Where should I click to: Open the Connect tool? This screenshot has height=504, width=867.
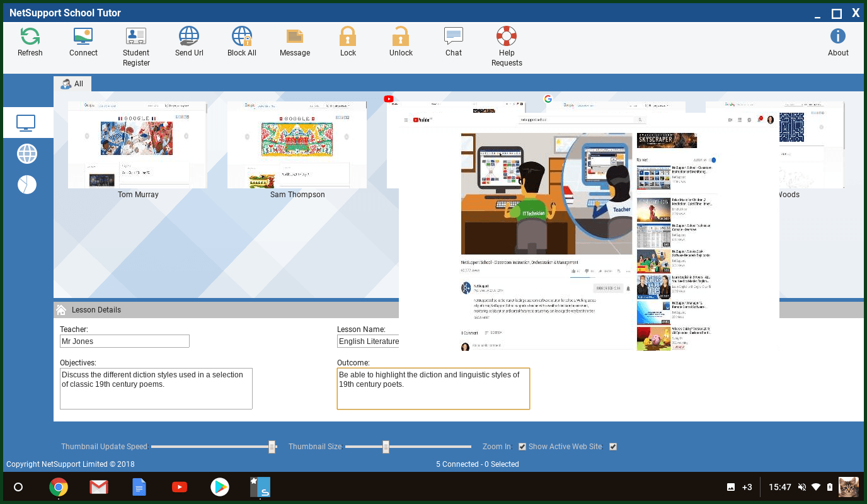[83, 37]
